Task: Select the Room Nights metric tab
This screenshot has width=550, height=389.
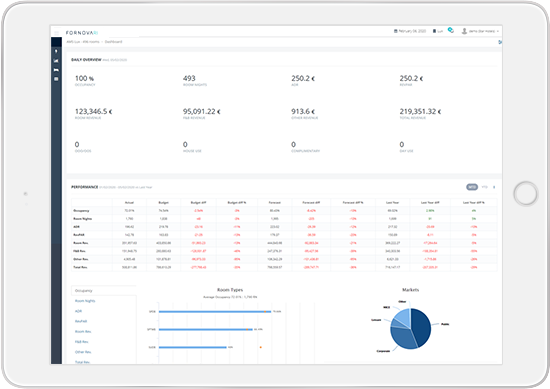Action: (85, 301)
